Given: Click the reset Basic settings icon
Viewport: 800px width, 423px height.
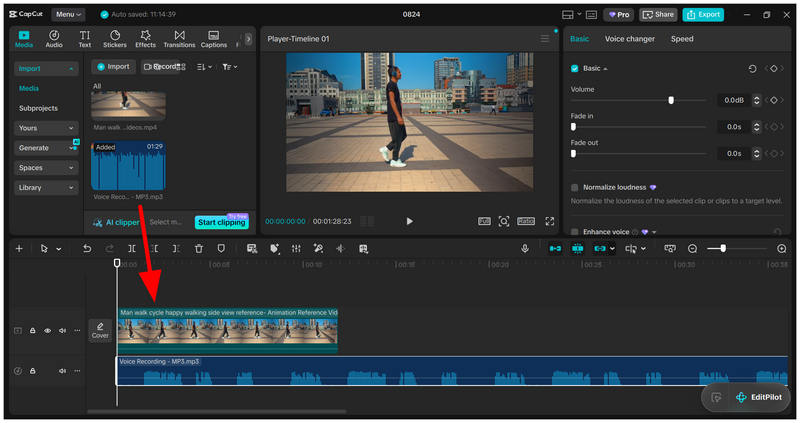Looking at the screenshot, I should click(x=753, y=68).
